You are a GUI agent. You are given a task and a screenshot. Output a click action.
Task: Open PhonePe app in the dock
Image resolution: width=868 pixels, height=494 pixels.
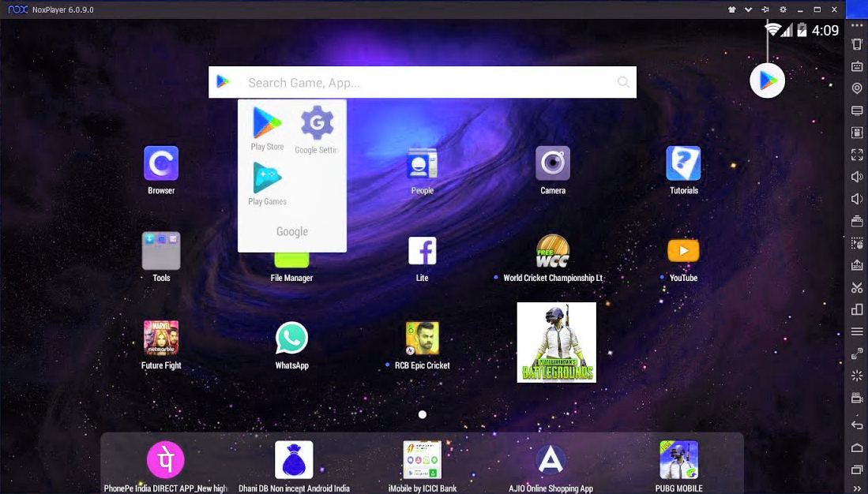coord(166,460)
